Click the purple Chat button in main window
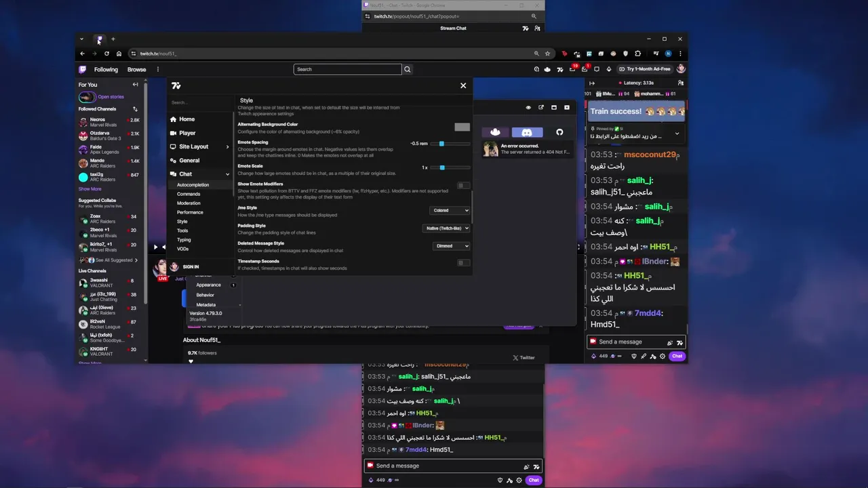 [677, 356]
